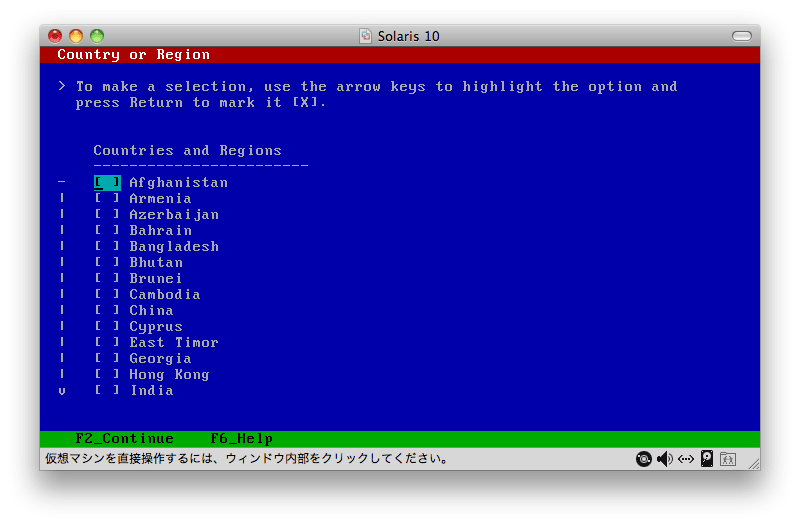Open F6_Help in the bottom bar

point(241,439)
